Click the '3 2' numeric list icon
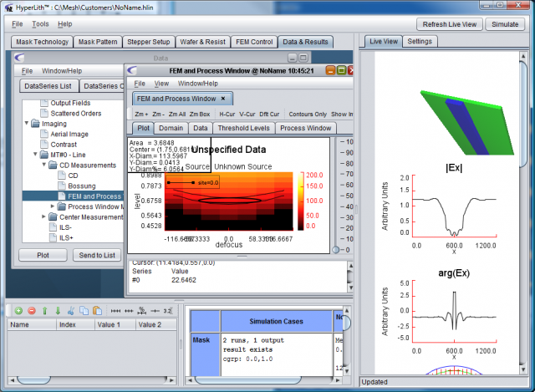The height and width of the screenshot is (392, 535). pyautogui.click(x=168, y=311)
